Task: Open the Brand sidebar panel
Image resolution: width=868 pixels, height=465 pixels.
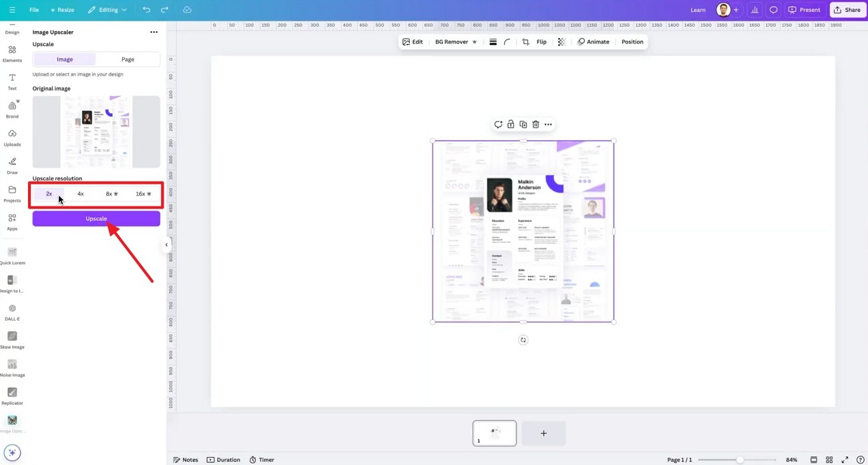Action: point(12,110)
